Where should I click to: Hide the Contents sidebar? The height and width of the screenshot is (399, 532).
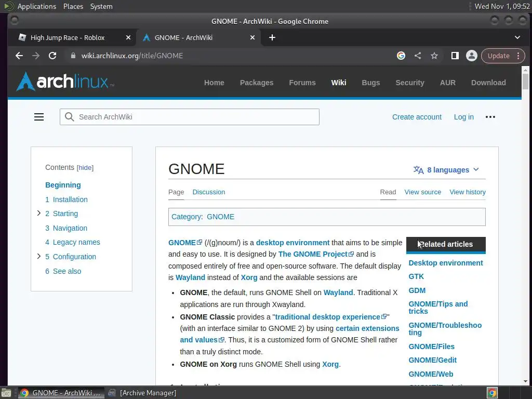click(x=85, y=168)
